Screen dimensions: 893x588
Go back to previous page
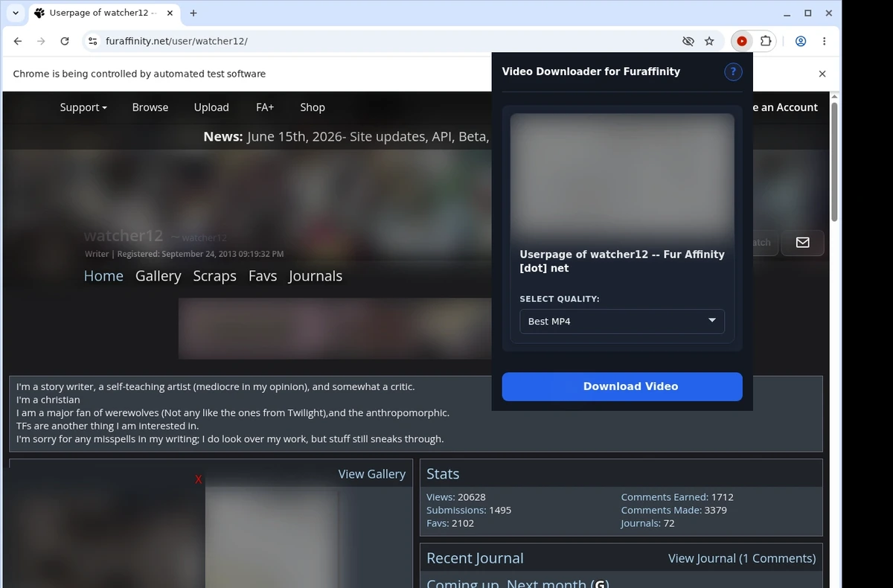click(x=18, y=41)
